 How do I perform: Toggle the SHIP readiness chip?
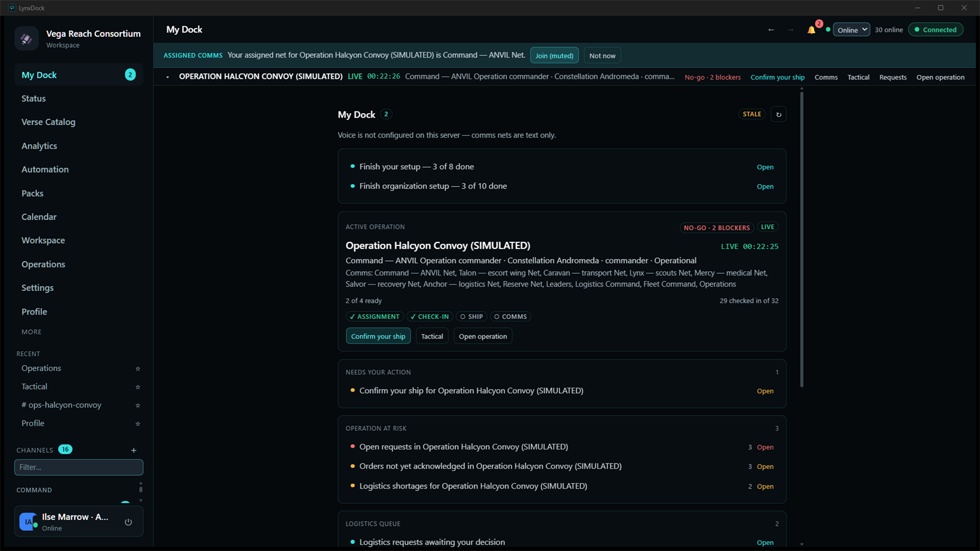click(472, 317)
